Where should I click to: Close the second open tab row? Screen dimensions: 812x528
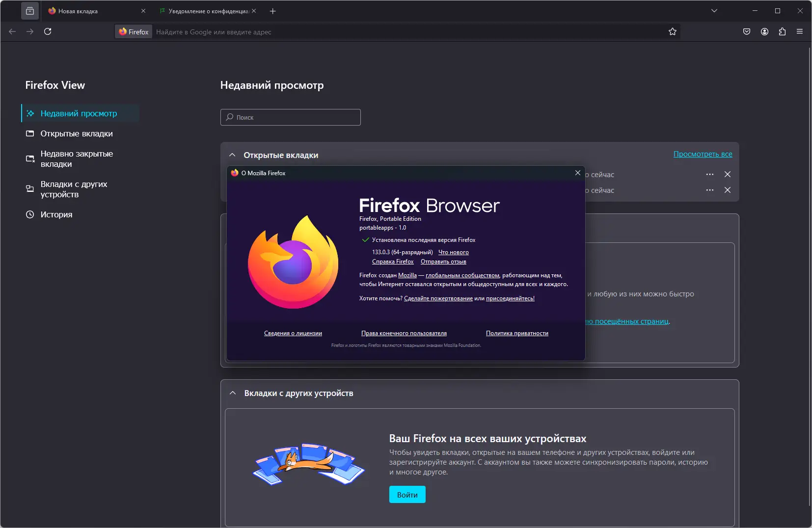click(728, 190)
